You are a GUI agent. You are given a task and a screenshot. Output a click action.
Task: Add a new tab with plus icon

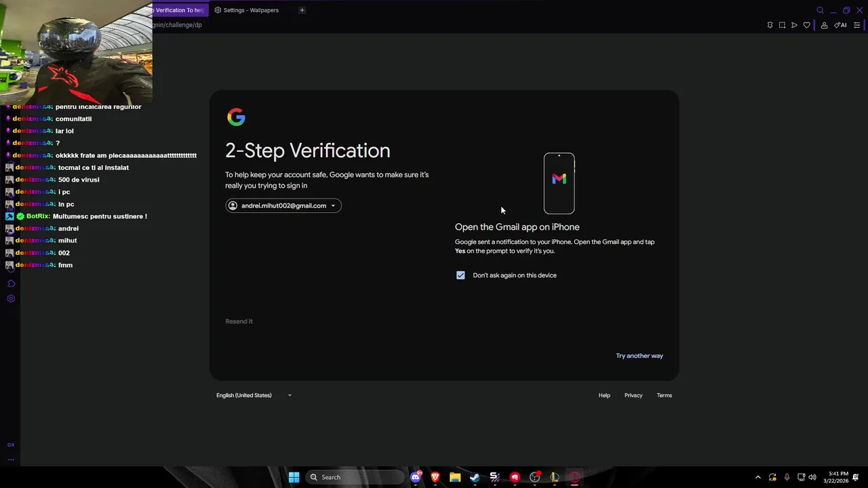[302, 10]
